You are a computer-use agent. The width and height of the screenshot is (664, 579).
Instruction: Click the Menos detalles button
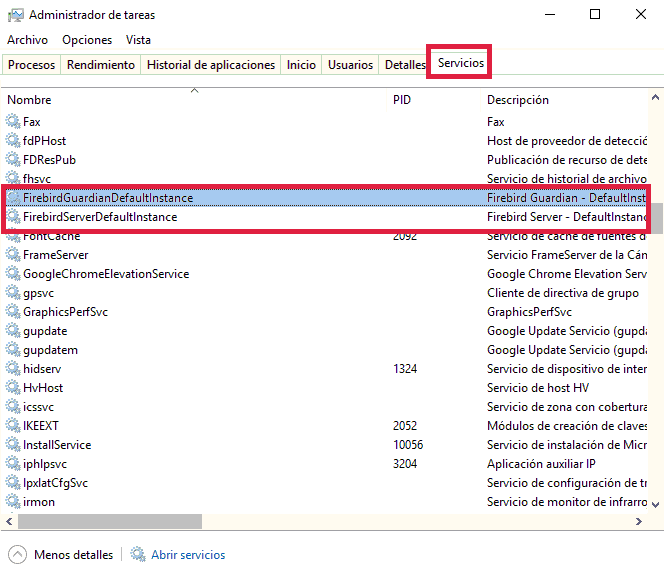click(73, 555)
